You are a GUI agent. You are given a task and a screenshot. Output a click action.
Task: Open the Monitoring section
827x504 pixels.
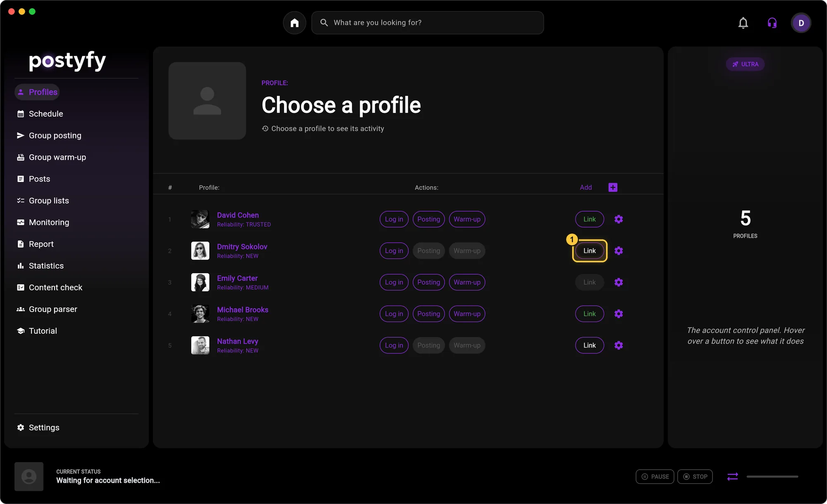coord(43,222)
